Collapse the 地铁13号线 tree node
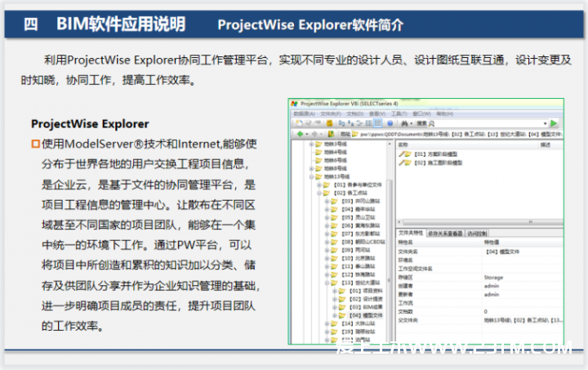 [x=310, y=176]
